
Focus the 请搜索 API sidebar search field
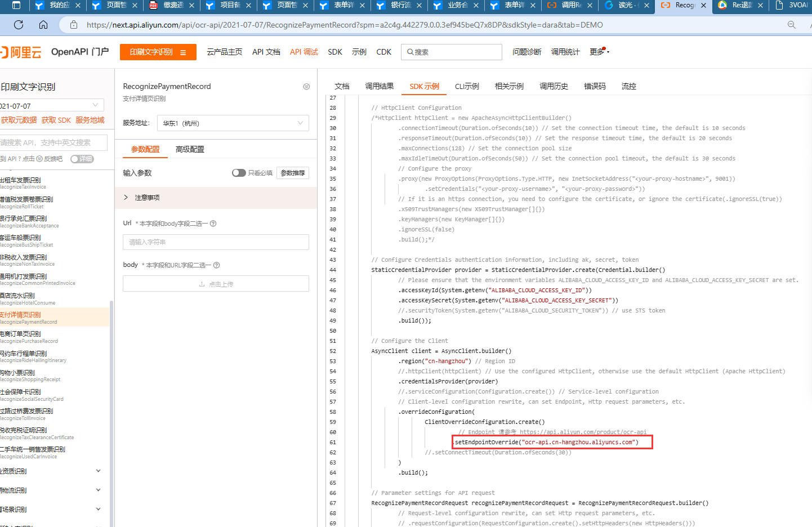(52, 142)
